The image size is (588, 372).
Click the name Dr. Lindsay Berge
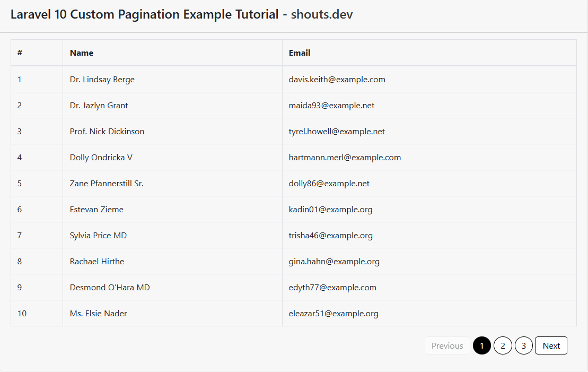102,80
